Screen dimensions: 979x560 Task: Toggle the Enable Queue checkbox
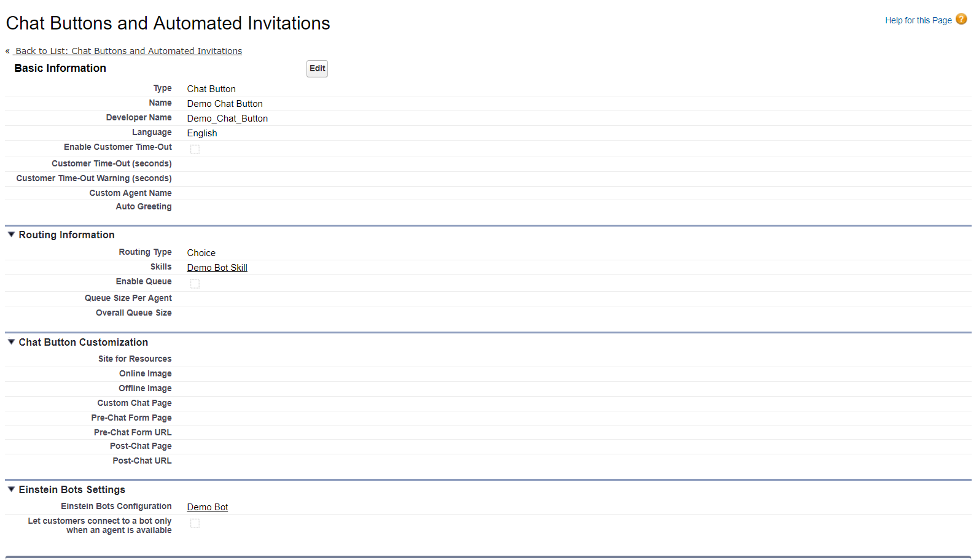tap(195, 284)
